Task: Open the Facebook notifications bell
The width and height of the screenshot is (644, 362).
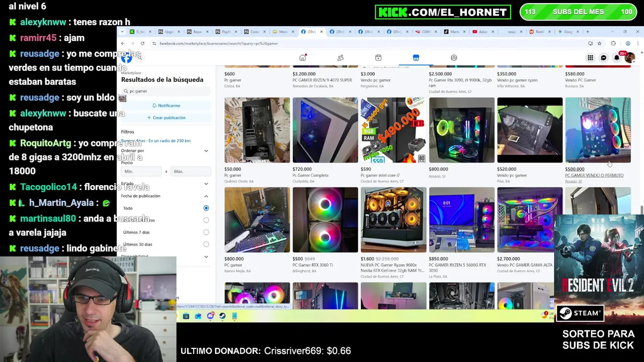Action: coord(617,58)
